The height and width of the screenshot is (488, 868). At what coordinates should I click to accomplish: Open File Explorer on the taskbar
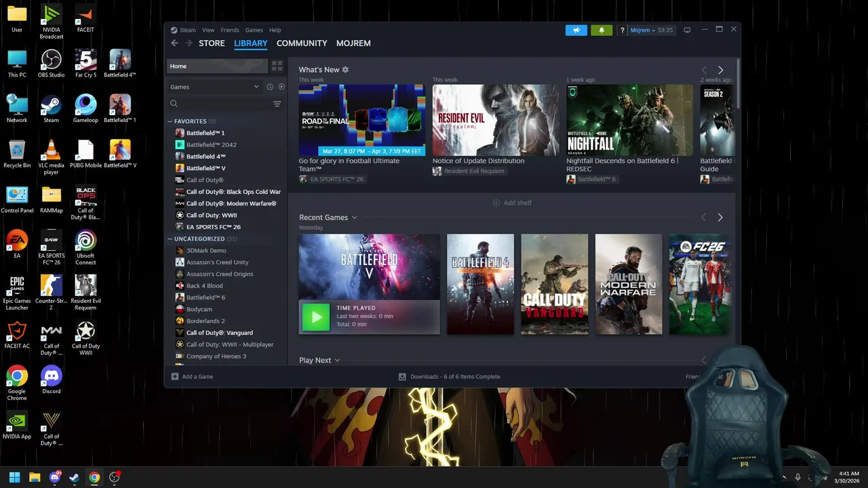coord(35,477)
